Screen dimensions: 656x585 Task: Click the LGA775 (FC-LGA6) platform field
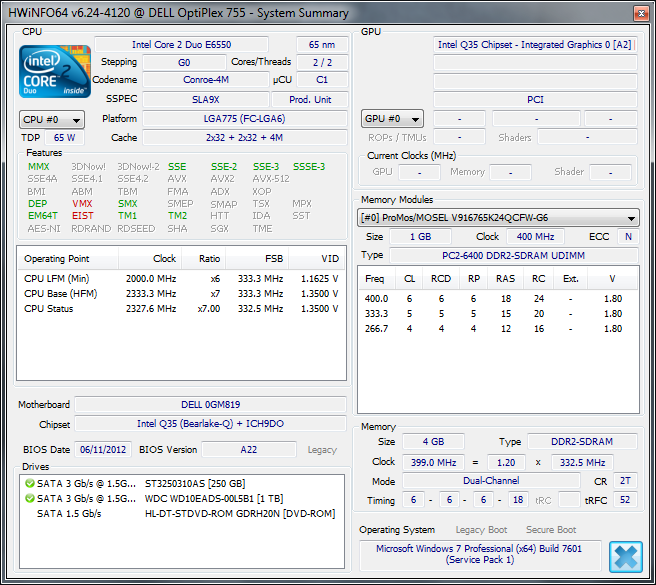(245, 119)
